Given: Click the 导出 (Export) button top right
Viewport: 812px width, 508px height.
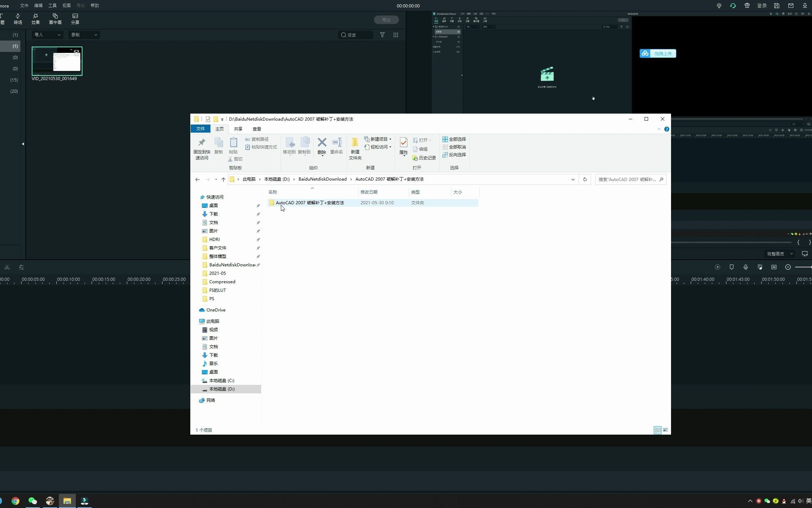Looking at the screenshot, I should pos(386,19).
